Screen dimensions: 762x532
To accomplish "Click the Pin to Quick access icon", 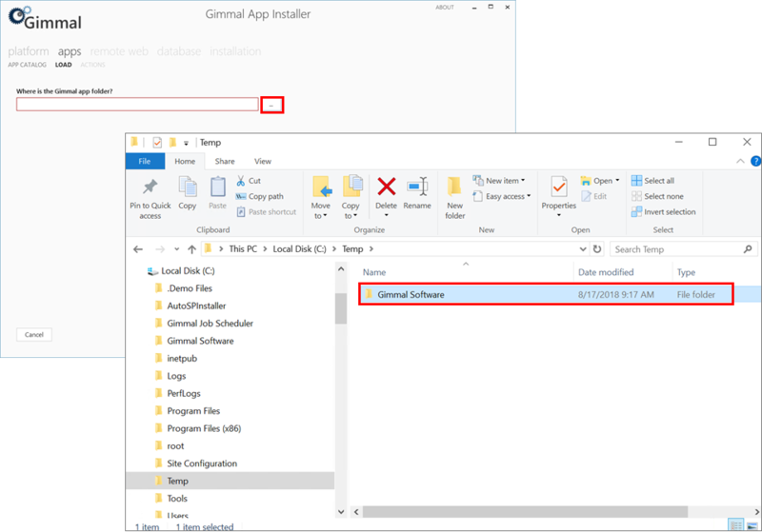I will (x=150, y=188).
